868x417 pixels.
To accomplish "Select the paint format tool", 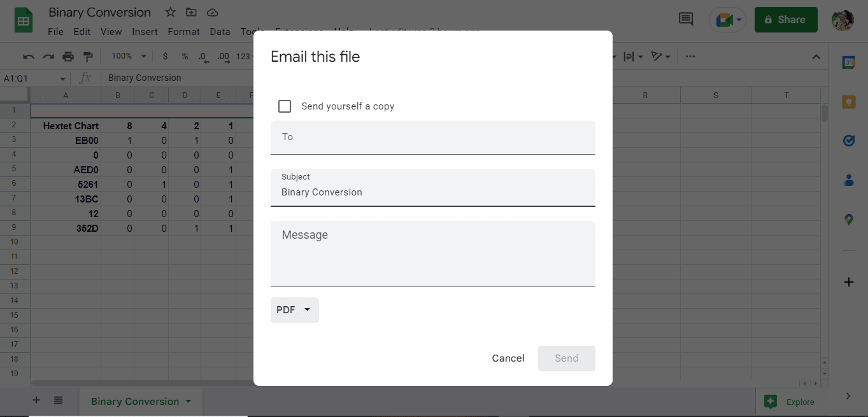I will (88, 57).
